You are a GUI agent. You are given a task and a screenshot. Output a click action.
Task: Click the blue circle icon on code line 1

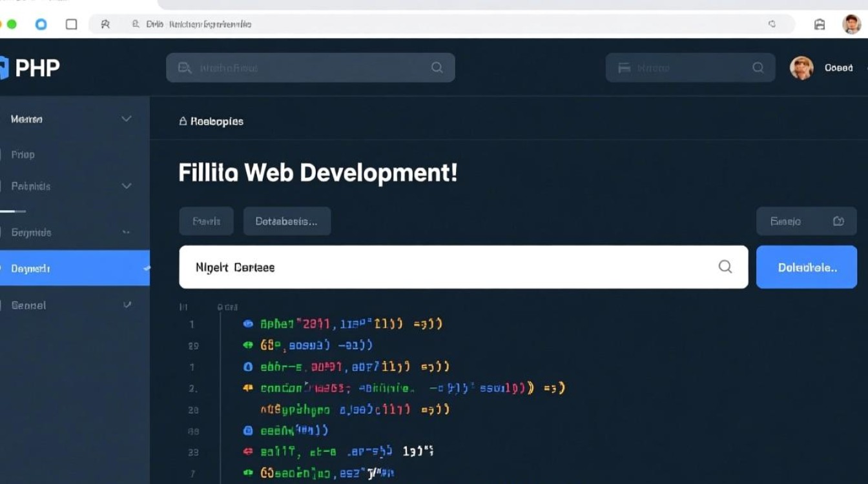coord(247,324)
